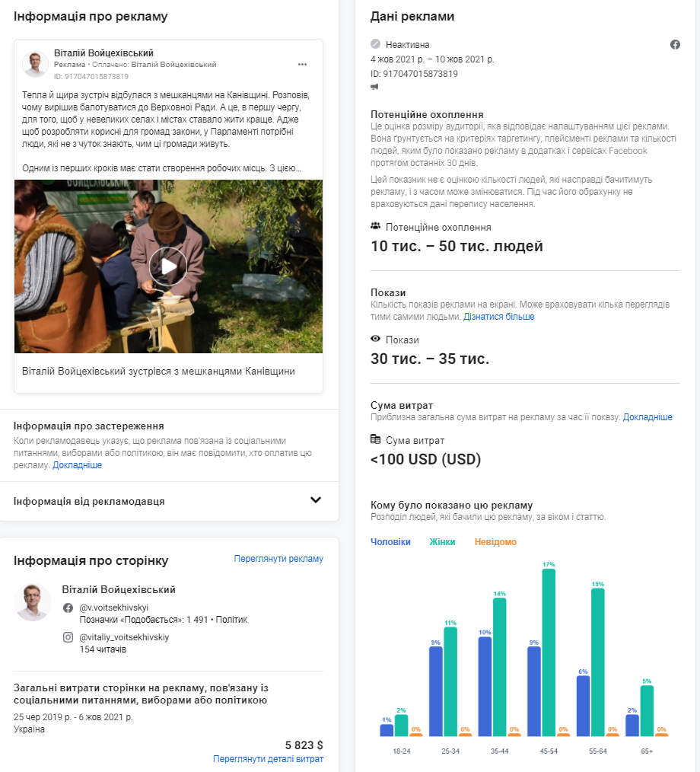Click the men 10% bar for 35-44
700x772 pixels.
(485, 687)
